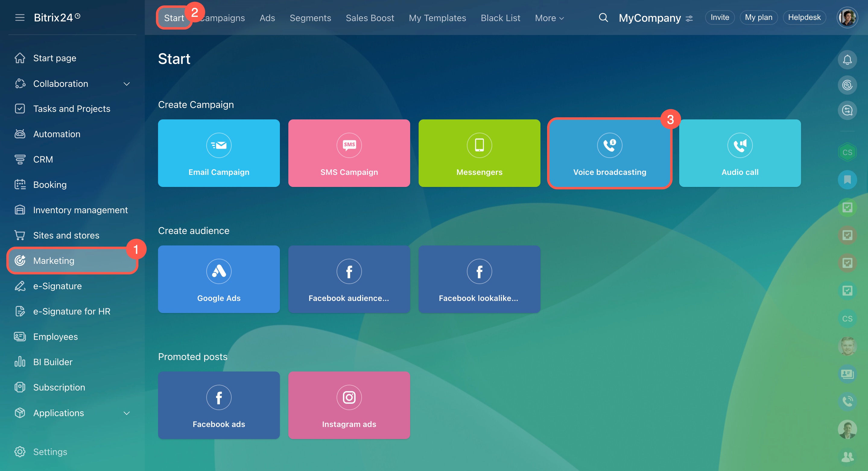The image size is (868, 471).
Task: Open the More dropdown menu
Action: pyautogui.click(x=549, y=18)
